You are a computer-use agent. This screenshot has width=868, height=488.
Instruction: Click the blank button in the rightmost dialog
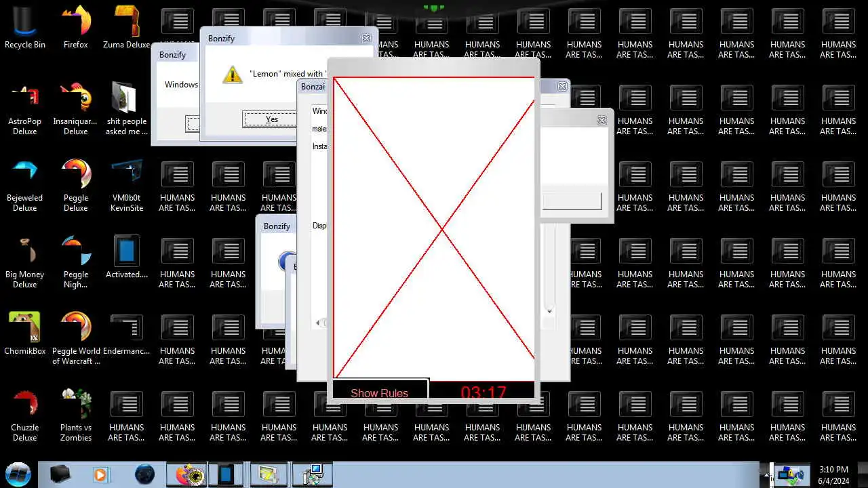click(571, 201)
